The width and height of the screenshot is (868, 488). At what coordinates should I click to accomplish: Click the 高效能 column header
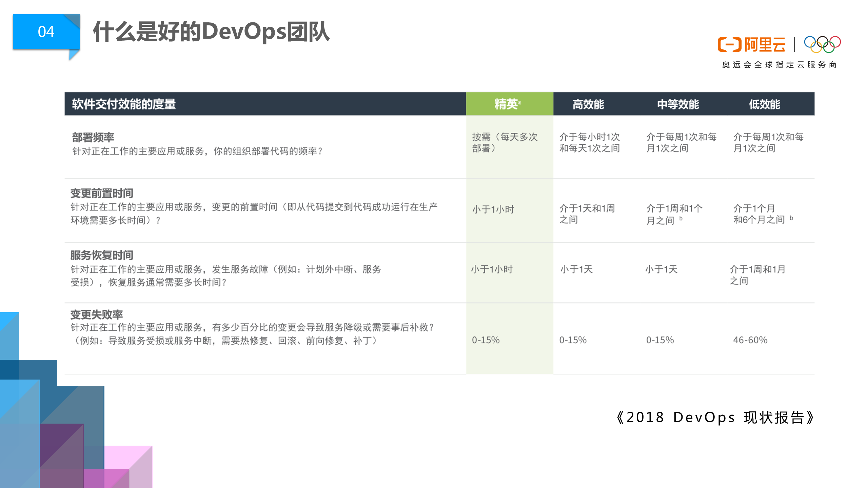(588, 104)
